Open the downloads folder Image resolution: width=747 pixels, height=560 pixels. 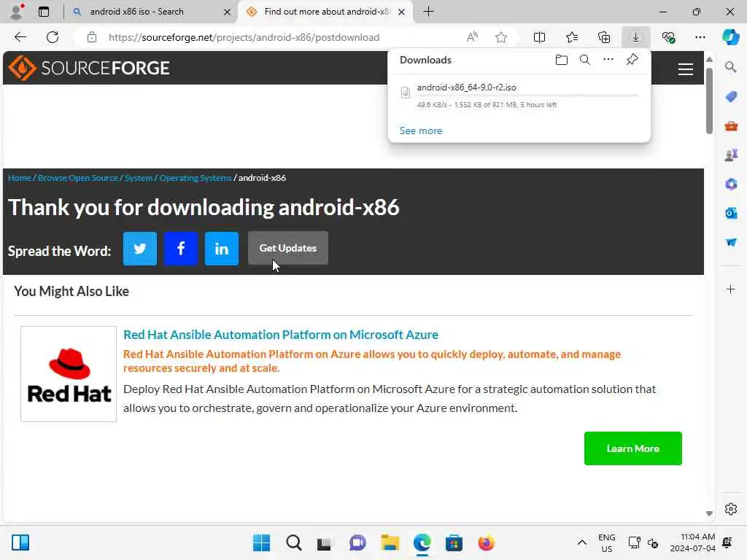click(x=562, y=60)
